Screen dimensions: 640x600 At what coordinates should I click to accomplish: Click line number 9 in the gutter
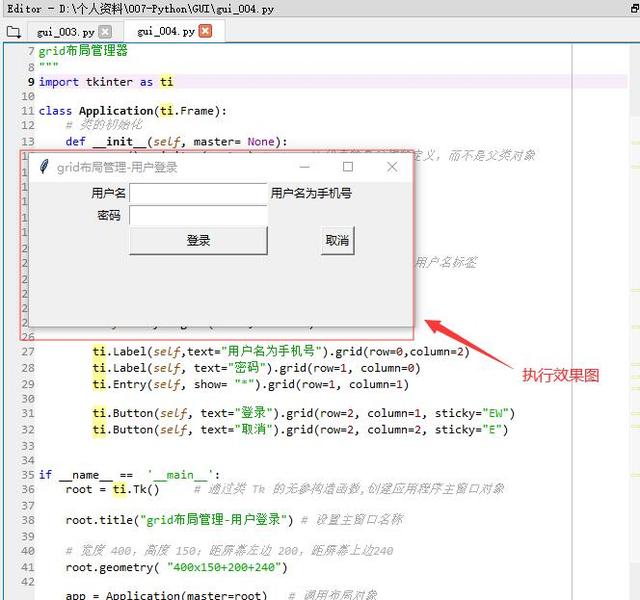[31, 82]
